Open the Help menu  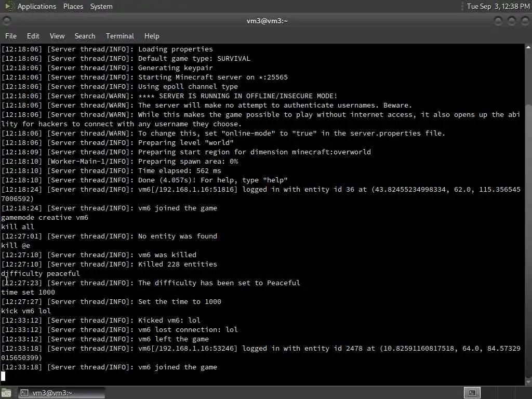click(x=152, y=36)
